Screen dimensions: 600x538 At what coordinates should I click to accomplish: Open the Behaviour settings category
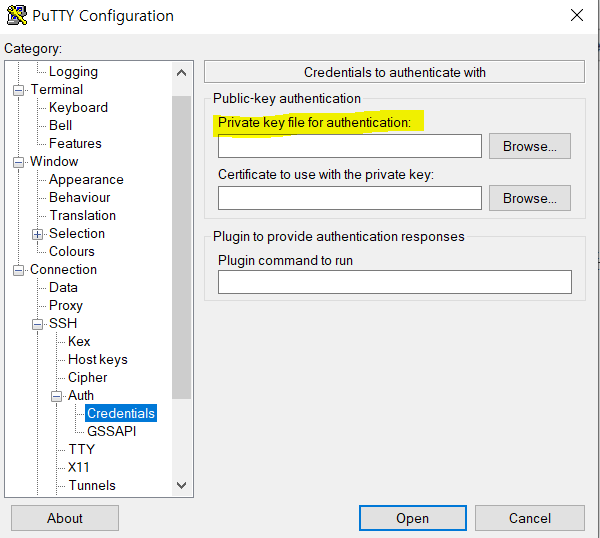pyautogui.click(x=80, y=197)
